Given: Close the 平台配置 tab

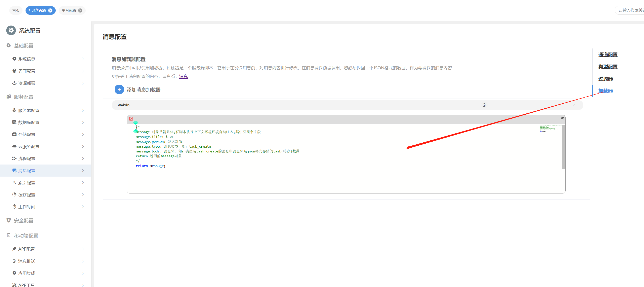Looking at the screenshot, I should click(80, 10).
